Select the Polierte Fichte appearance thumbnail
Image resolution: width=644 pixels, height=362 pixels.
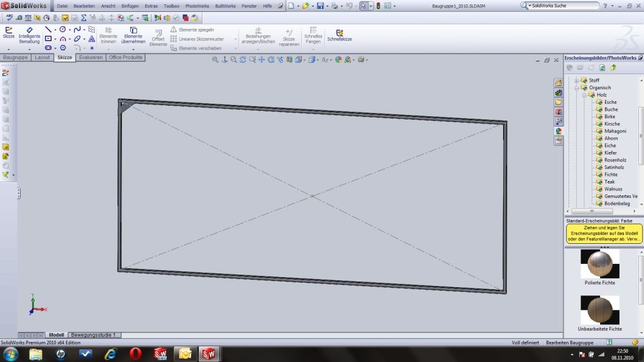click(600, 264)
